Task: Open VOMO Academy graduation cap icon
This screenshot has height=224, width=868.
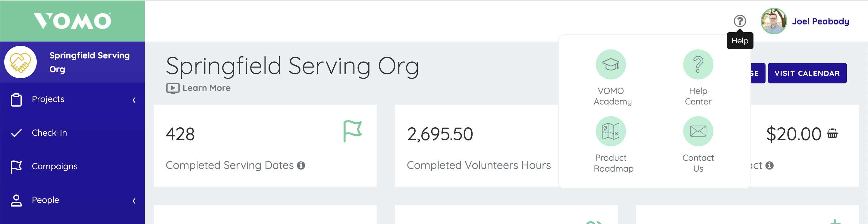Action: tap(611, 64)
